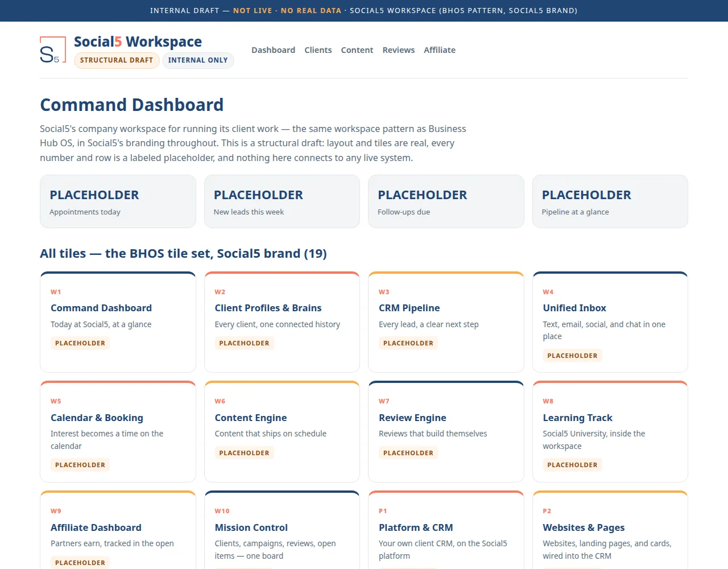Click the Social5 S5 logo icon
Image resolution: width=728 pixels, height=569 pixels.
[53, 50]
